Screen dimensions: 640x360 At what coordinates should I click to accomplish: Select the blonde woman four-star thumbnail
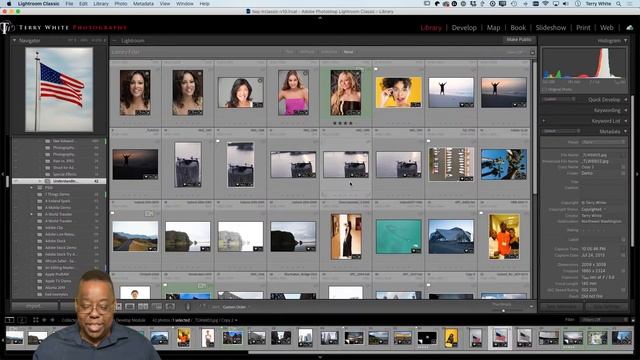[345, 93]
